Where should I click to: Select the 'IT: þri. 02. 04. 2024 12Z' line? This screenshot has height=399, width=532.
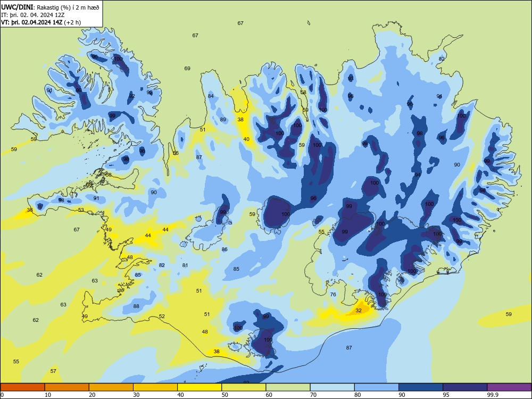(x=33, y=15)
